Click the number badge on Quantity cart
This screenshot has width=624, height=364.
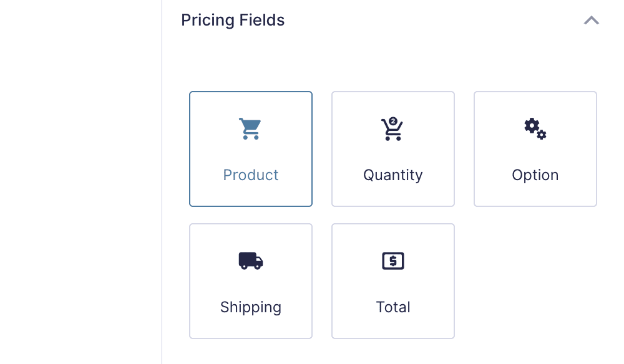click(393, 121)
